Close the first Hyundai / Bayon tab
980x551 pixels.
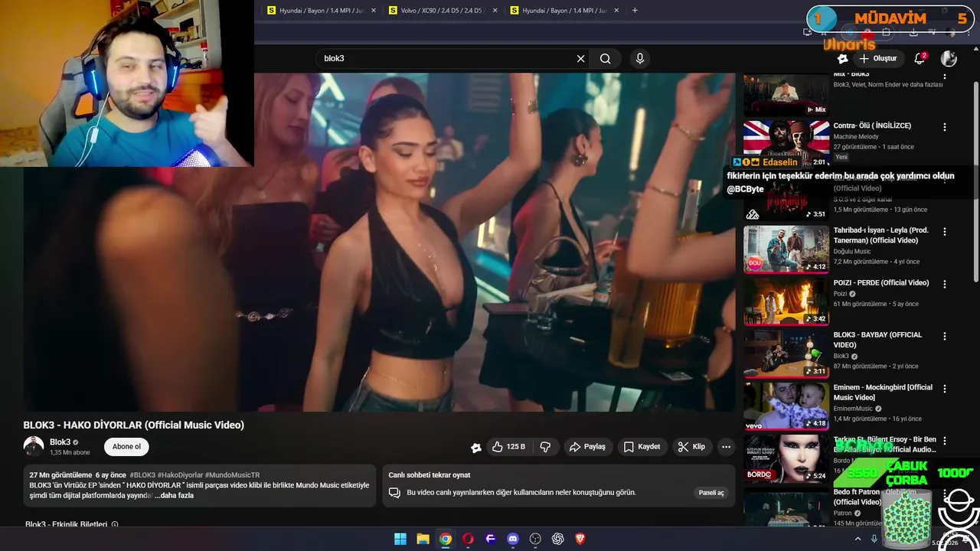pos(374,11)
